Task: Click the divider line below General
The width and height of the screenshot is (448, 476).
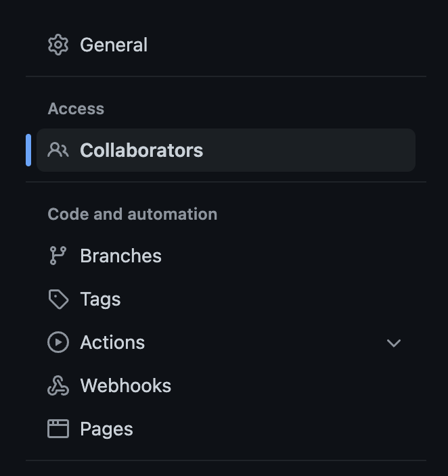Action: click(x=226, y=76)
